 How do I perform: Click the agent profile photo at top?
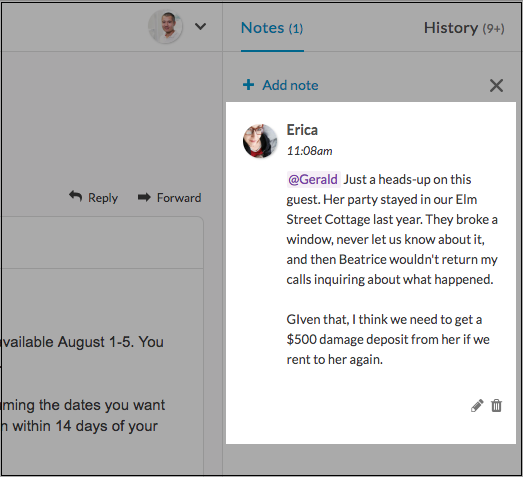(165, 27)
